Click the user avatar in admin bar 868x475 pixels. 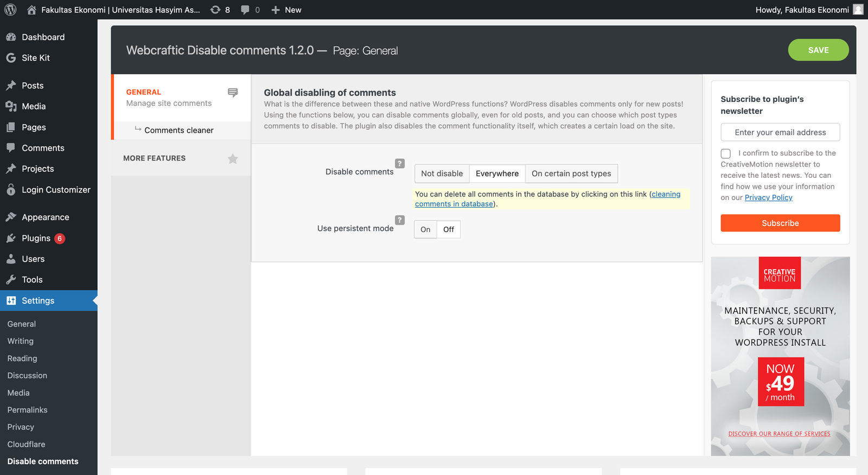coord(858,10)
